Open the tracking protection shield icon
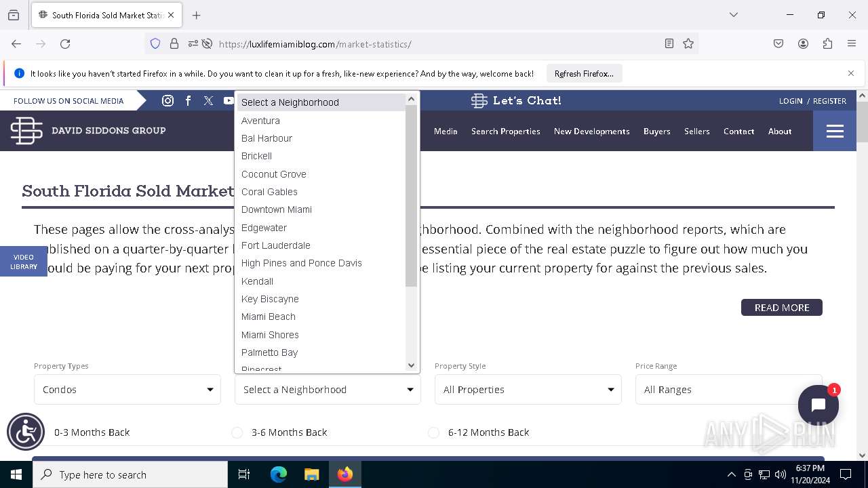 155,43
